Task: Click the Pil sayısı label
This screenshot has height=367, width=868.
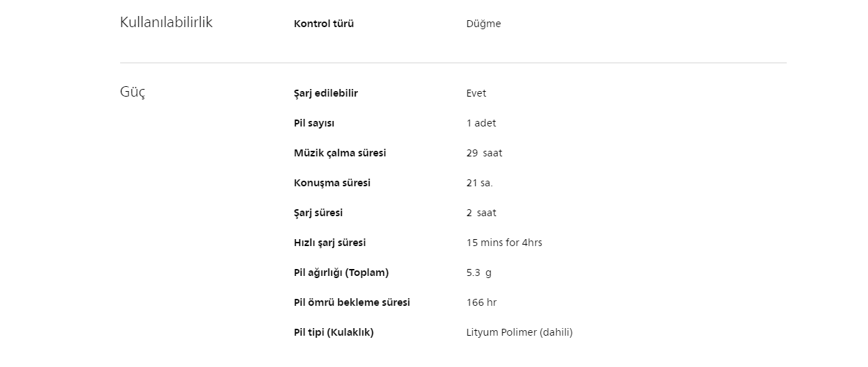Action: 314,123
